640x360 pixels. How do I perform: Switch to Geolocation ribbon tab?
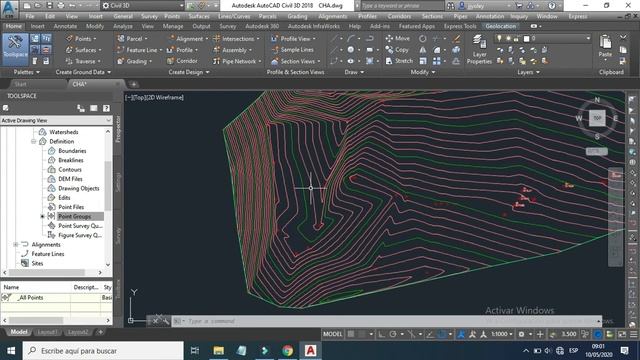tap(501, 26)
